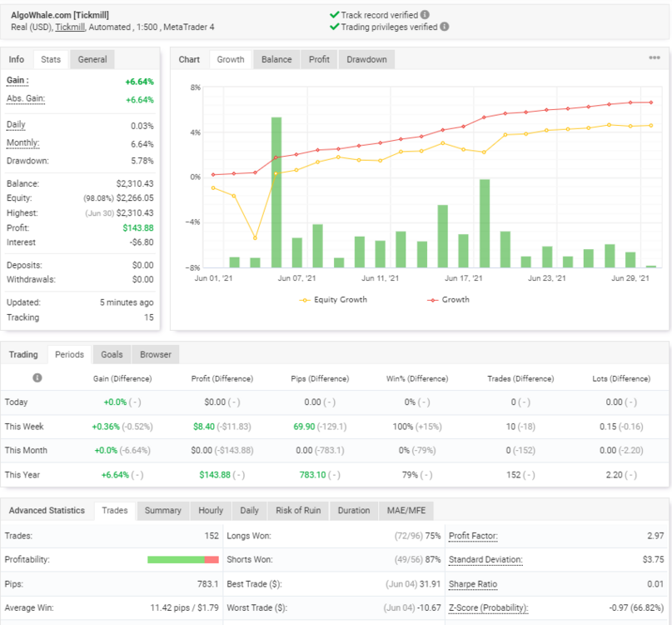Click the Profitability green-red bar
Screen dimensions: 672x625
(183, 559)
